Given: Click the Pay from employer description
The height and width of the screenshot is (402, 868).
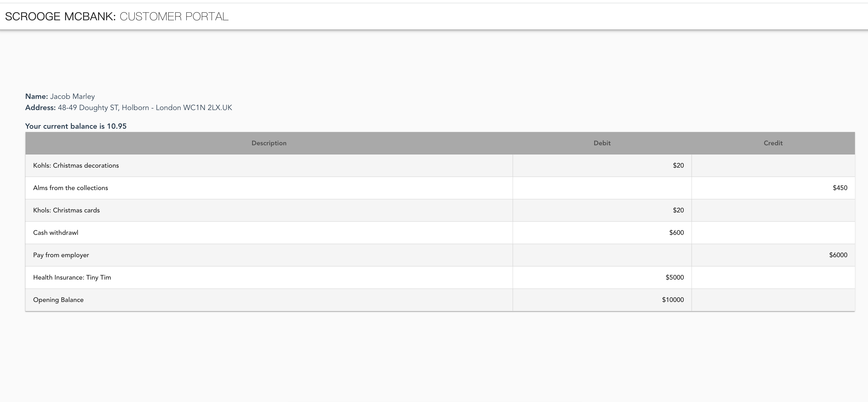Looking at the screenshot, I should pos(61,255).
